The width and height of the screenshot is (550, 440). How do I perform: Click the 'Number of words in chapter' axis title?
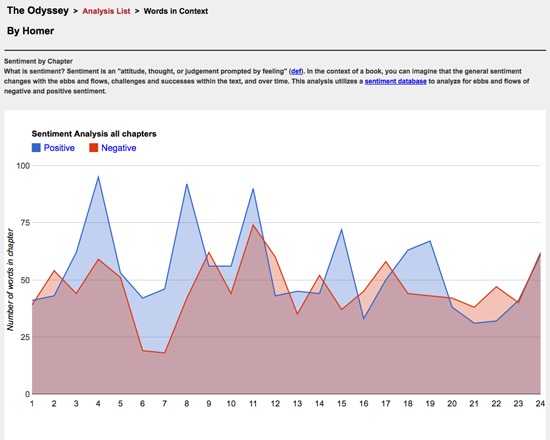[x=10, y=280]
